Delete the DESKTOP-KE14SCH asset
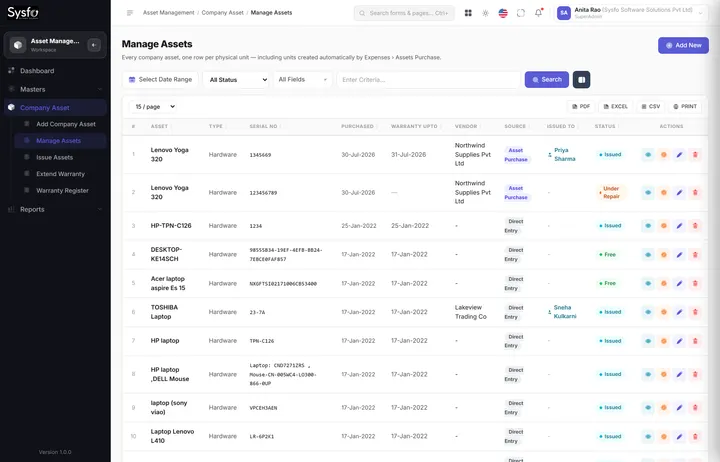This screenshot has height=462, width=720. pyautogui.click(x=695, y=254)
